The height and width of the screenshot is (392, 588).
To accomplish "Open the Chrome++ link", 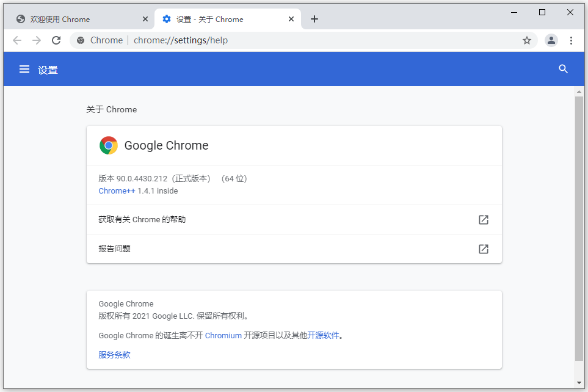I will 117,191.
